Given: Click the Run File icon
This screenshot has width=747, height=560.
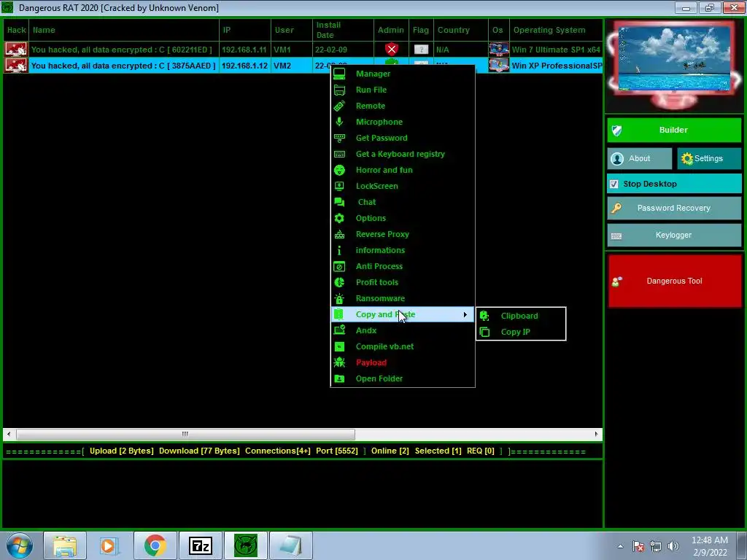Looking at the screenshot, I should [x=339, y=90].
